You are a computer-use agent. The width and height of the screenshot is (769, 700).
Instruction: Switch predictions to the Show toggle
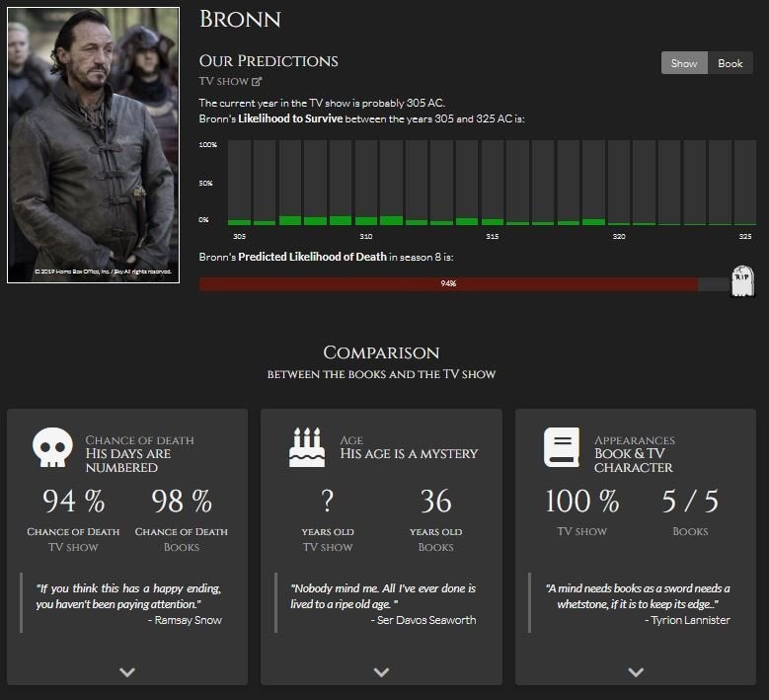[684, 63]
